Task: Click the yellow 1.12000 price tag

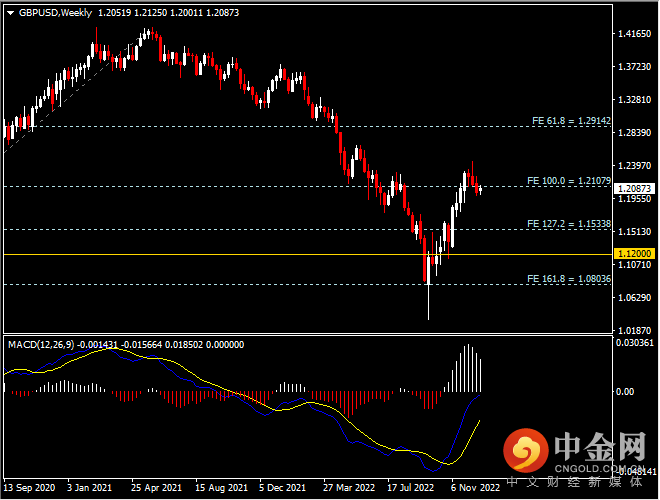Action: point(633,255)
